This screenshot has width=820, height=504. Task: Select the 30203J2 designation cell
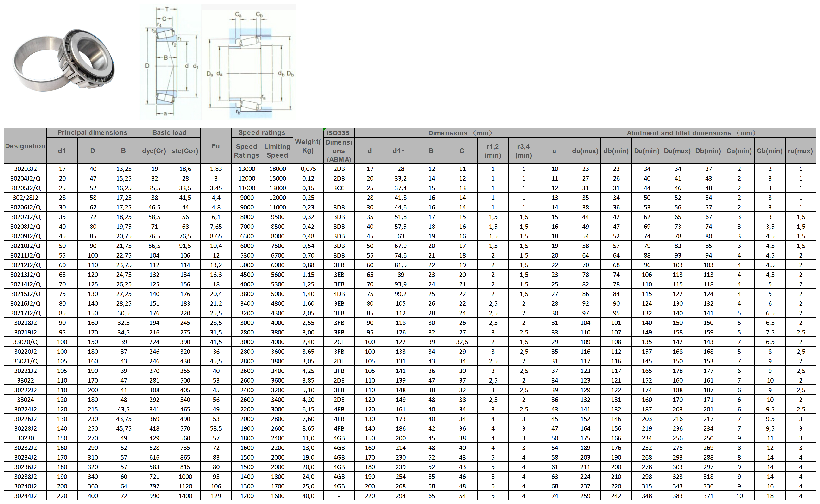pos(25,169)
